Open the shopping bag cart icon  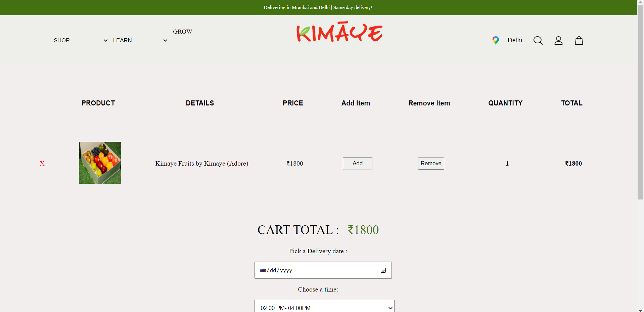[x=579, y=40]
